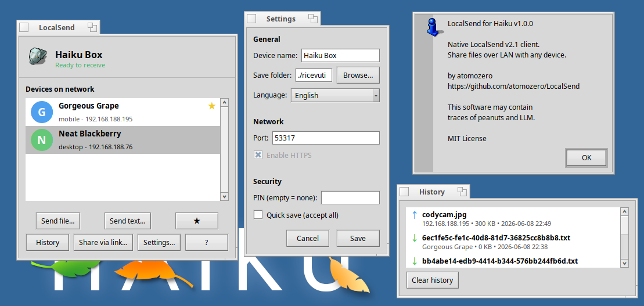The height and width of the screenshot is (306, 644).
Task: Click Browse... for the save folder
Action: coord(358,75)
